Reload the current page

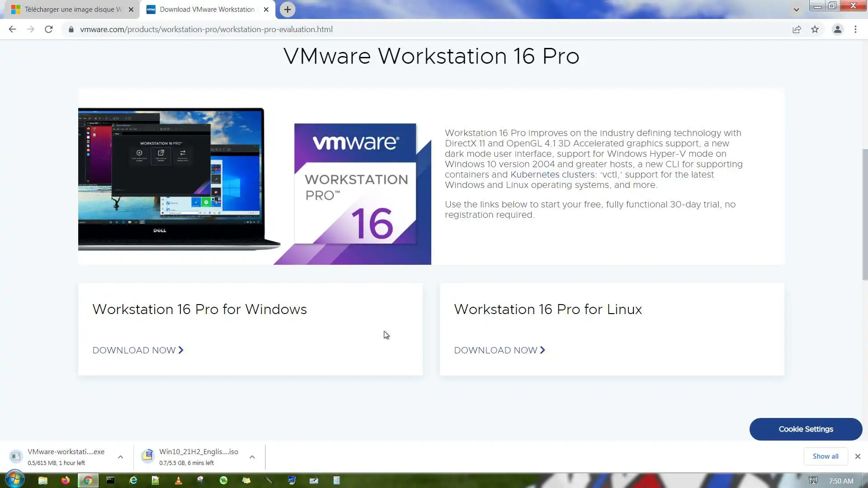point(49,29)
